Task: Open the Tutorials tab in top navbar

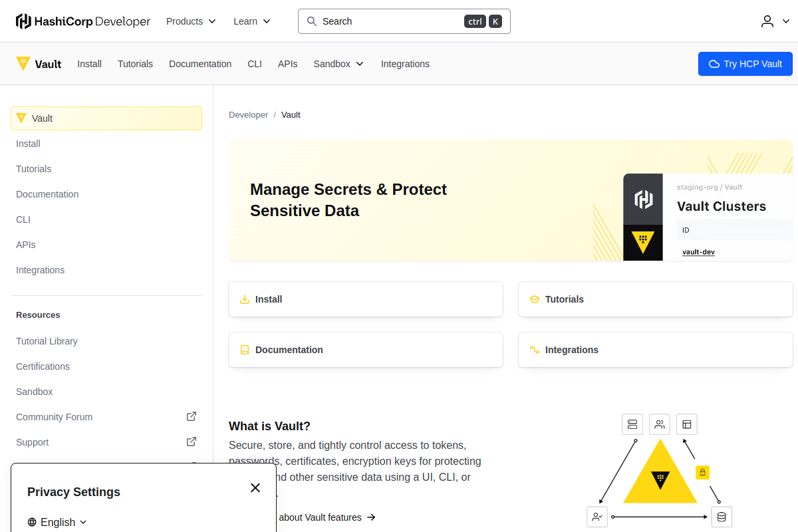Action: [135, 64]
